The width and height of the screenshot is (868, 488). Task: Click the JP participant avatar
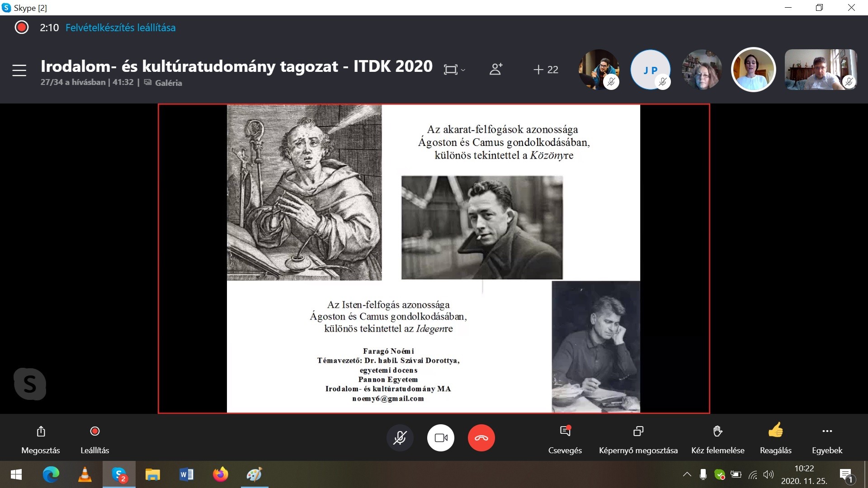[650, 70]
